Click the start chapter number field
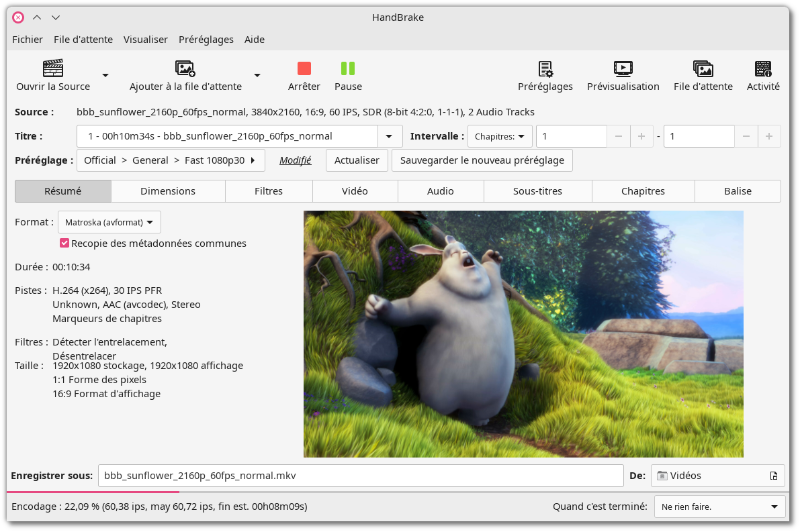 tap(571, 136)
